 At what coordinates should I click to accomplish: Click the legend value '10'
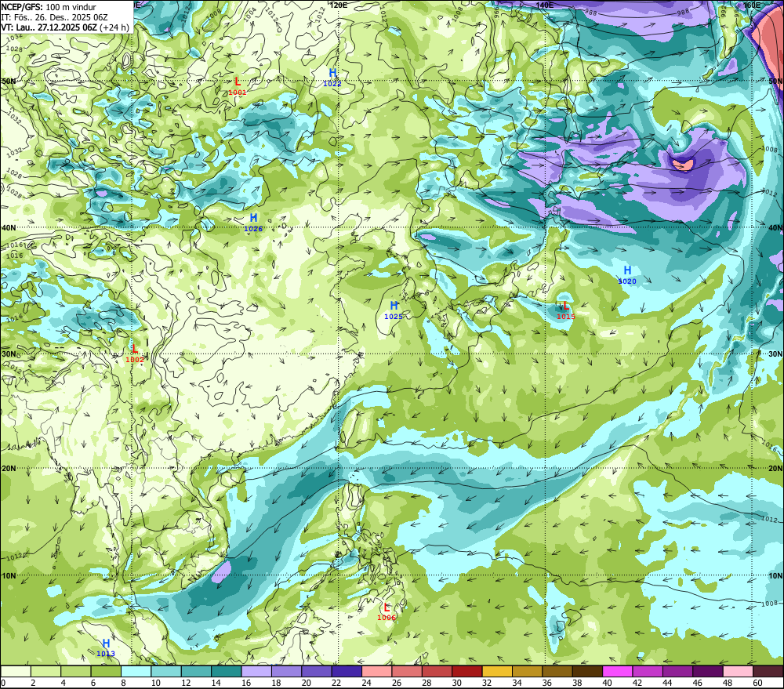pos(155,683)
